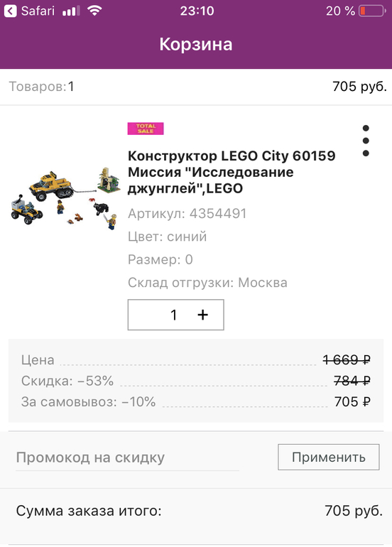The width and height of the screenshot is (392, 547).
Task: Click the Применить promo code button
Action: point(329,457)
